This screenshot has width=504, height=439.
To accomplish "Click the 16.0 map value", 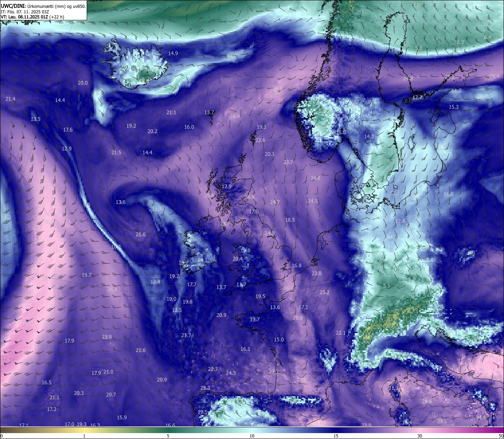I will pyautogui.click(x=189, y=127).
